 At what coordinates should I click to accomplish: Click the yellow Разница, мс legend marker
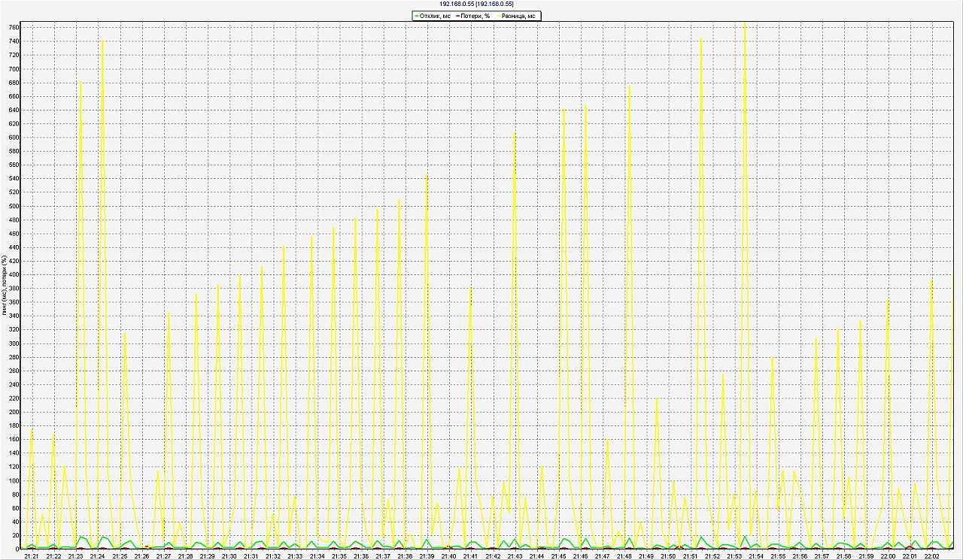tap(499, 16)
